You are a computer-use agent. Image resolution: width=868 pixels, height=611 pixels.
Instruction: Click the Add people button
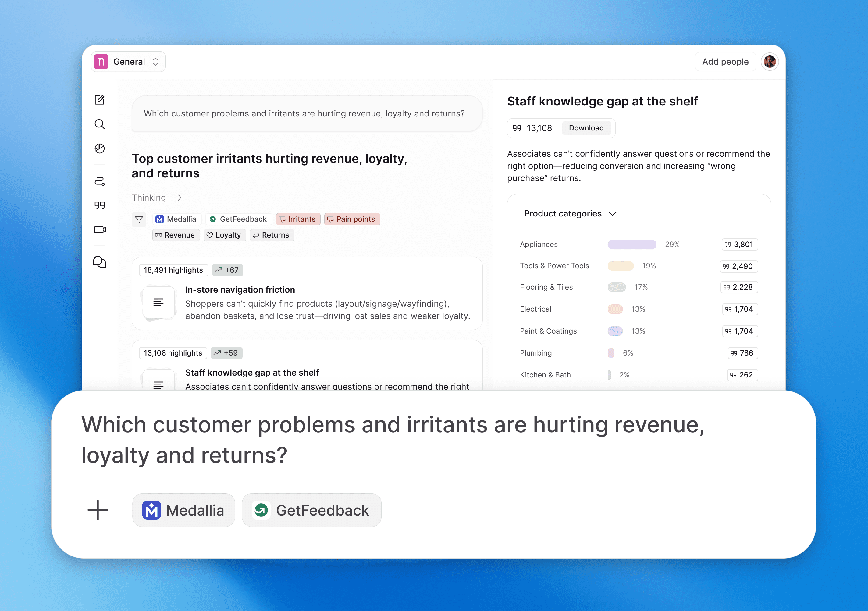pos(725,62)
